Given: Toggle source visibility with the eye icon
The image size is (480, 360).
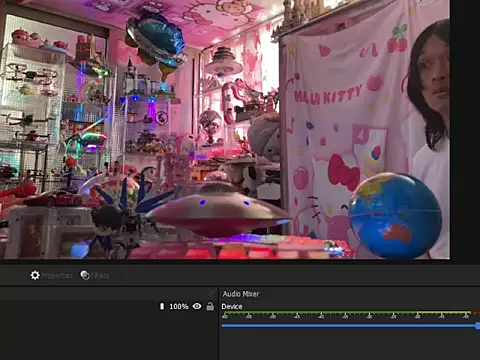Looking at the screenshot, I should pyautogui.click(x=197, y=306).
